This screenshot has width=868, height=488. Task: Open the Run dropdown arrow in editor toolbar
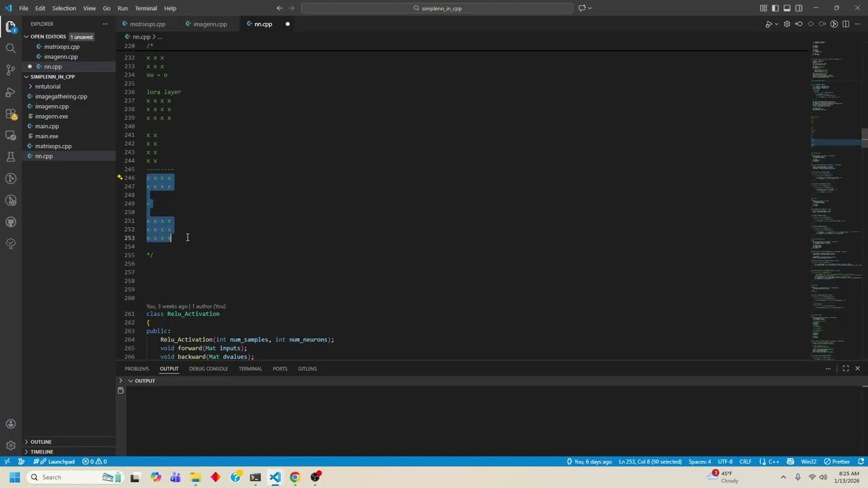point(776,24)
